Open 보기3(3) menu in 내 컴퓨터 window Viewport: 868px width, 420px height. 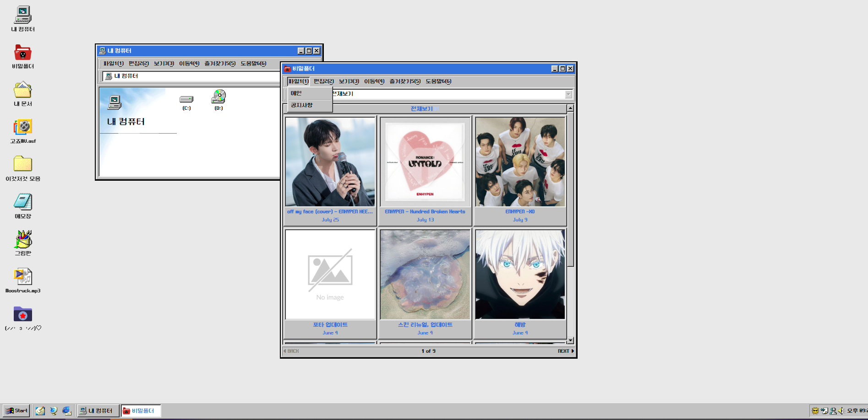pos(164,63)
